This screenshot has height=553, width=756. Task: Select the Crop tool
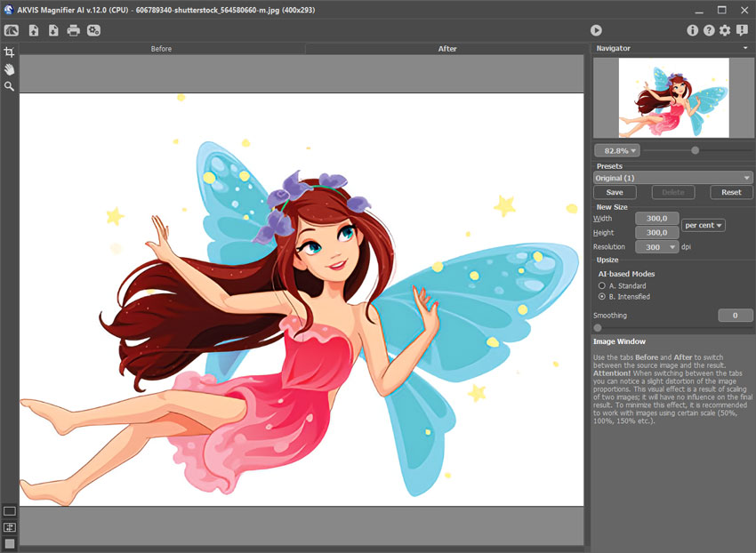9,52
